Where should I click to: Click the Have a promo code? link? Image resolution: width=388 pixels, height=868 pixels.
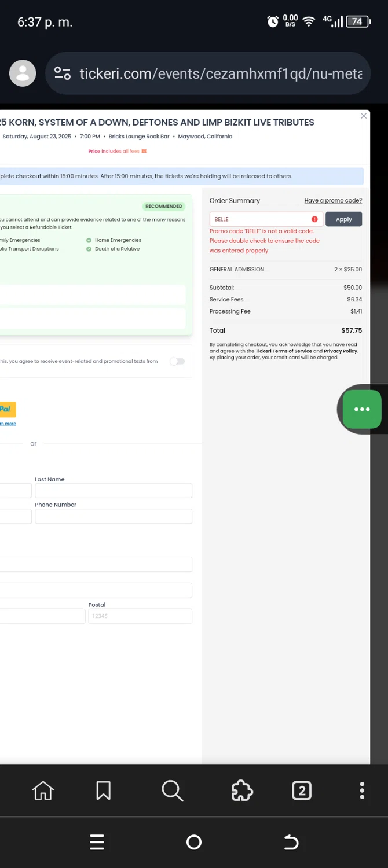[x=333, y=201]
